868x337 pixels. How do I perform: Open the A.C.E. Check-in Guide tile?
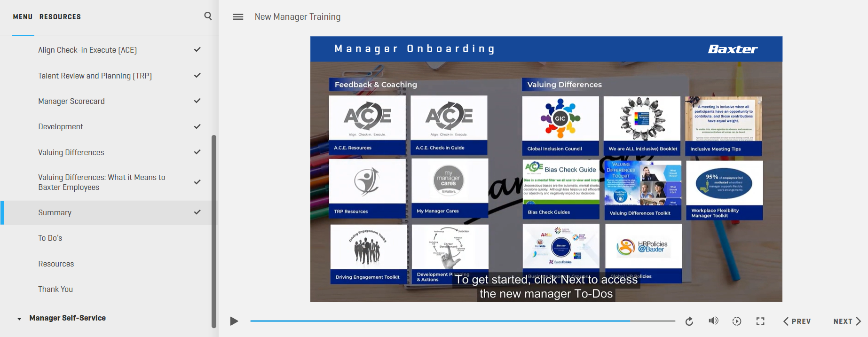click(449, 125)
